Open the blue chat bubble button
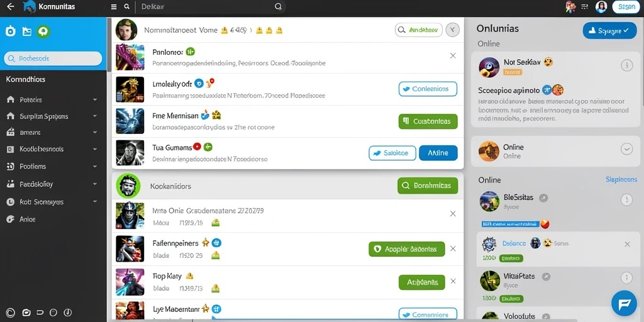Viewport: 644px width, 322px height. pyautogui.click(x=624, y=304)
